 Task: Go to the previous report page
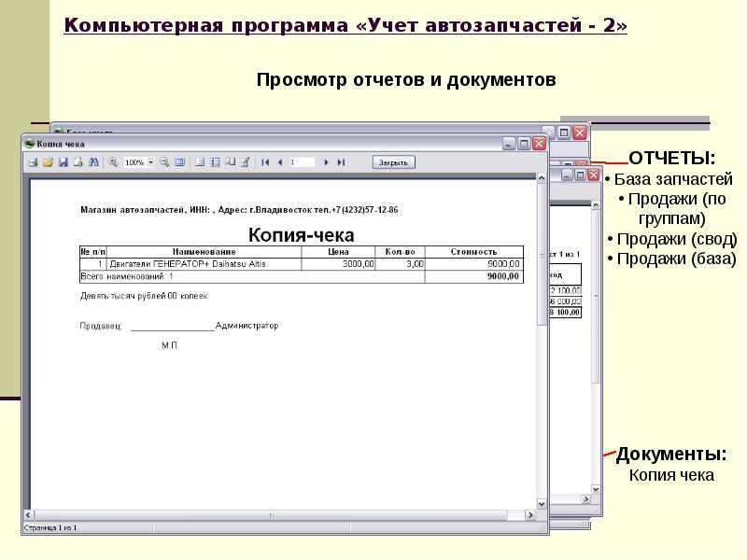click(x=280, y=162)
